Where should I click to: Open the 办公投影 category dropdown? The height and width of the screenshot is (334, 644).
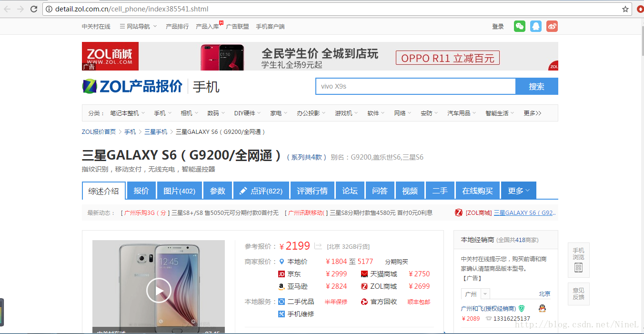(311, 113)
